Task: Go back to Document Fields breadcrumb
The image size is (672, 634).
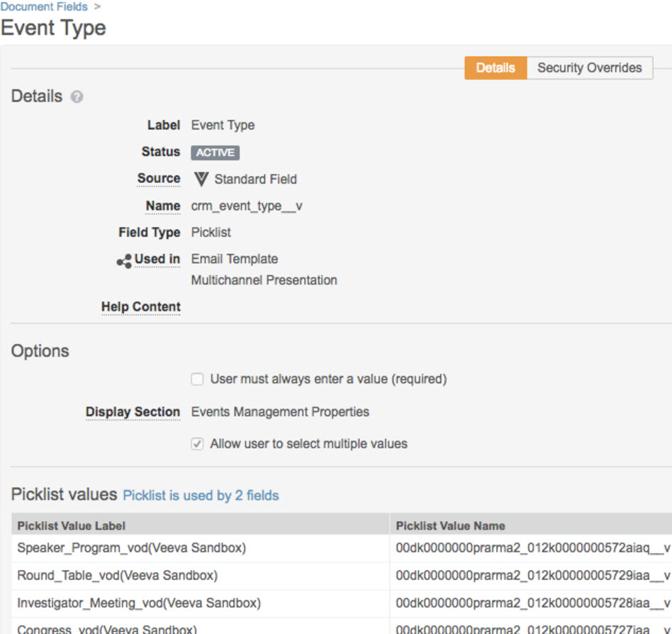Action: pos(44,7)
